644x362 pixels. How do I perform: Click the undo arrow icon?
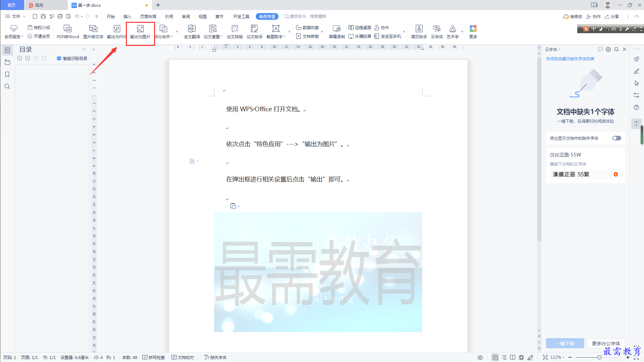(77, 16)
